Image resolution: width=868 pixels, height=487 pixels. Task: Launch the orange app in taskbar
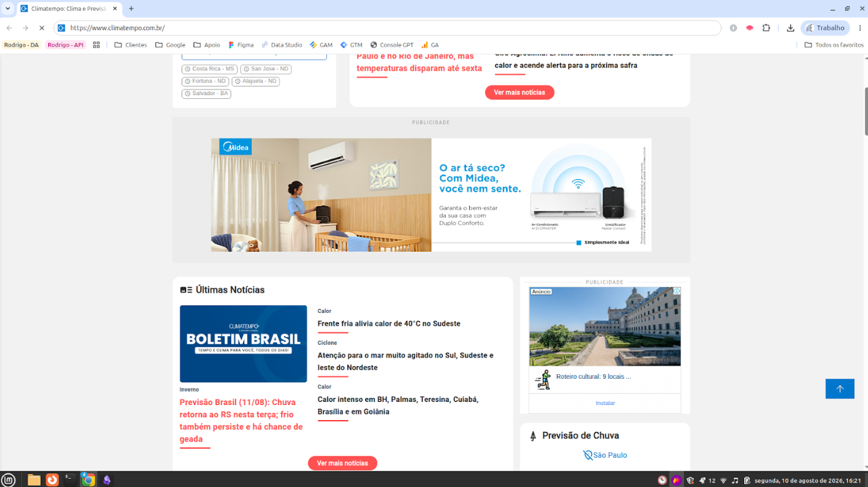53,480
